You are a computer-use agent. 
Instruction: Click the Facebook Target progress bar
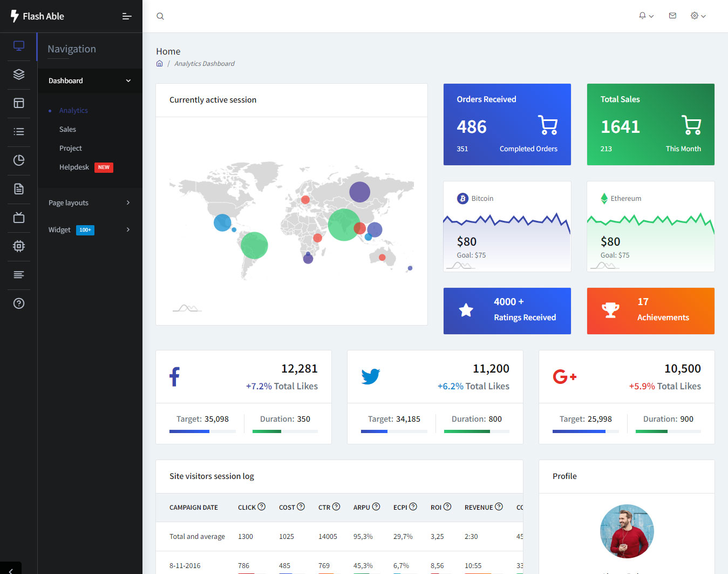coord(202,431)
